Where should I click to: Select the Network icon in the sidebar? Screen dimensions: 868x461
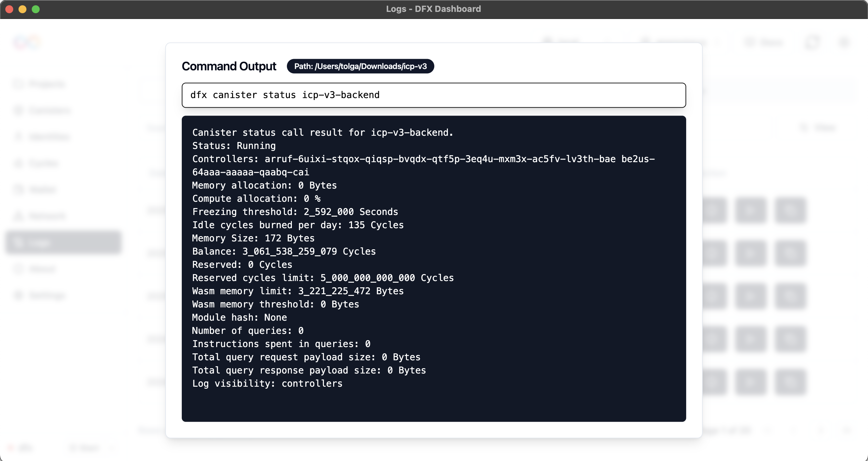pos(19,216)
